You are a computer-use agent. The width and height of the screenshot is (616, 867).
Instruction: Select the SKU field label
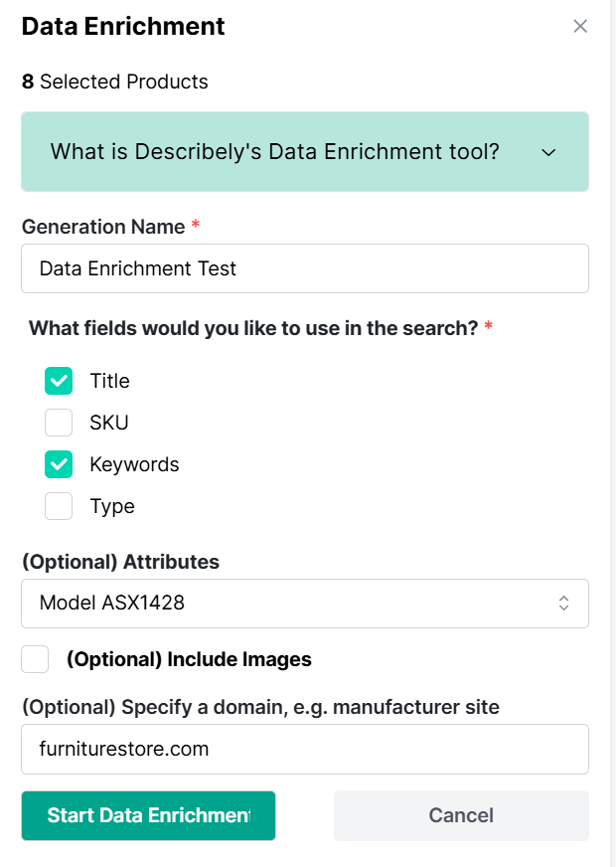pos(109,423)
